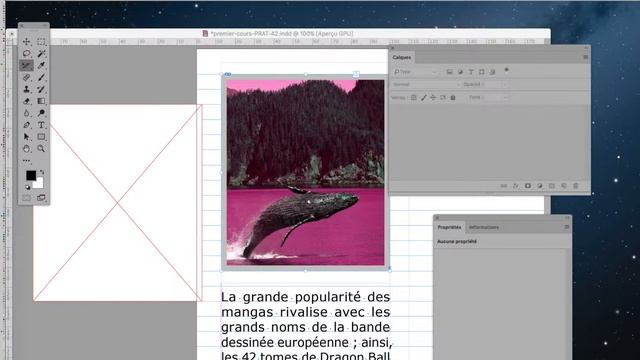Viewport: 640px width, 360px height.
Task: Select the Lasso tool
Action: coord(27,53)
